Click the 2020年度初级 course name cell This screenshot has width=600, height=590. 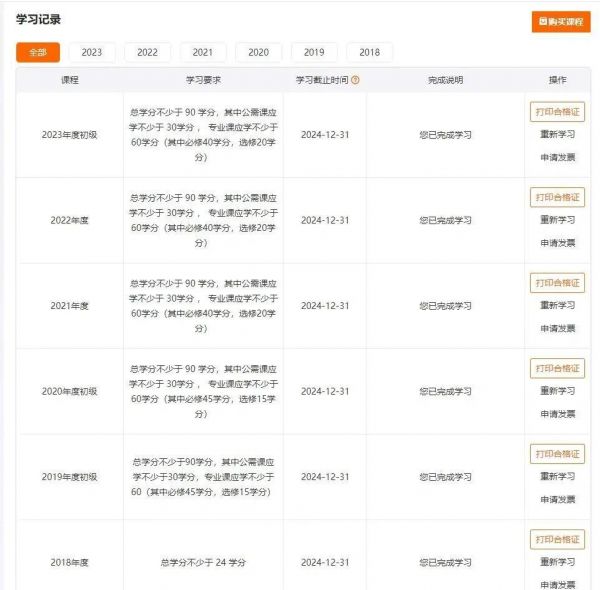[x=69, y=391]
